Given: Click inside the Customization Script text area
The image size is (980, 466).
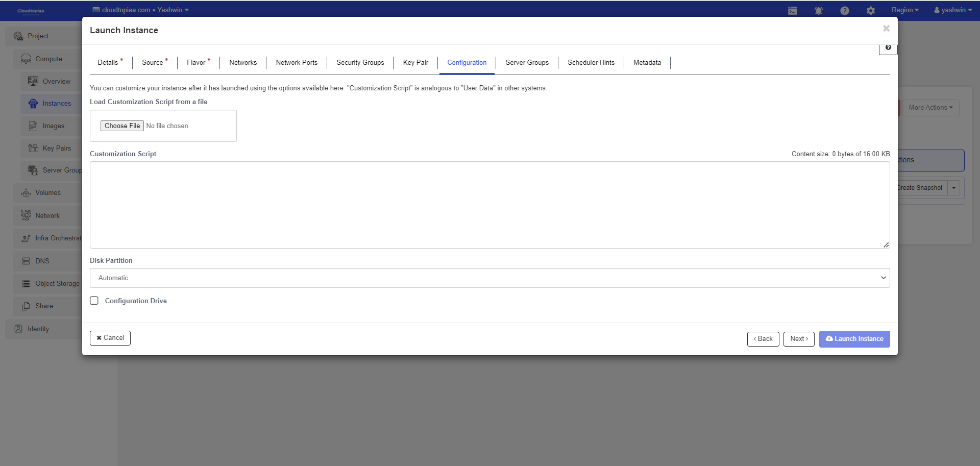Looking at the screenshot, I should [489, 205].
